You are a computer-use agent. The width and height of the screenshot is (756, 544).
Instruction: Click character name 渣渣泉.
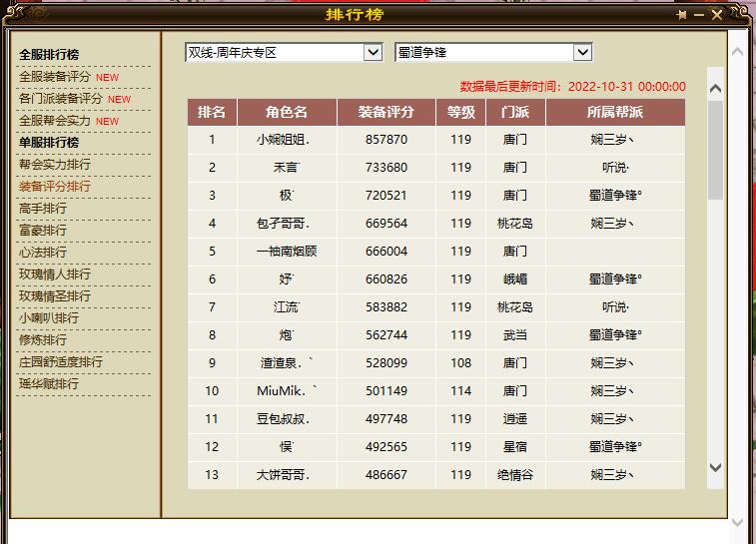tap(287, 363)
